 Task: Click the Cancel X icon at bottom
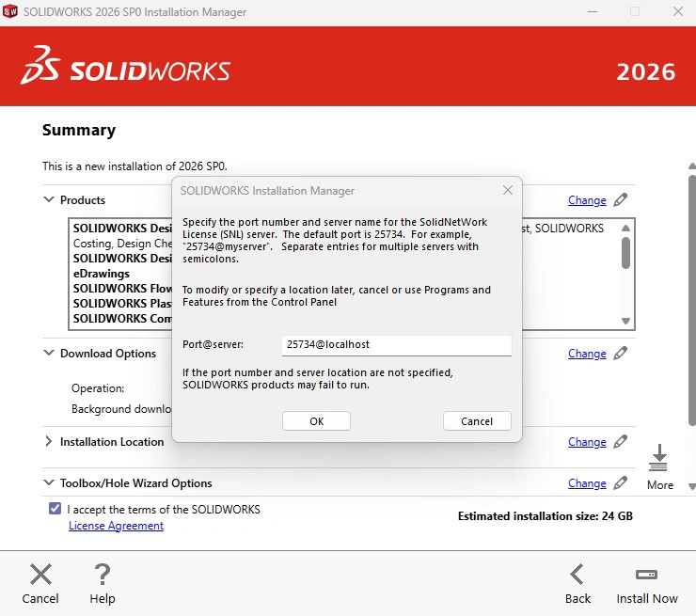coord(40,575)
